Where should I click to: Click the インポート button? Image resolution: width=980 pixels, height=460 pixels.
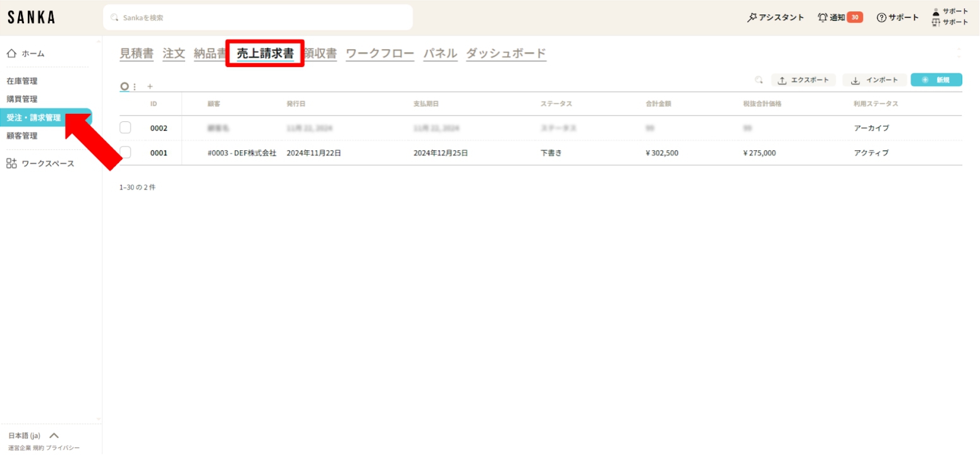pyautogui.click(x=874, y=80)
